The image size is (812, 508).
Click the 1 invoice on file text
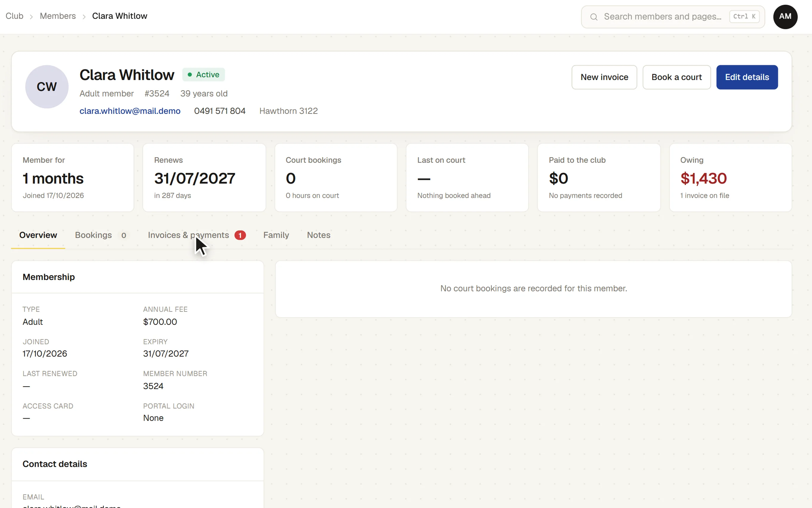(704, 195)
